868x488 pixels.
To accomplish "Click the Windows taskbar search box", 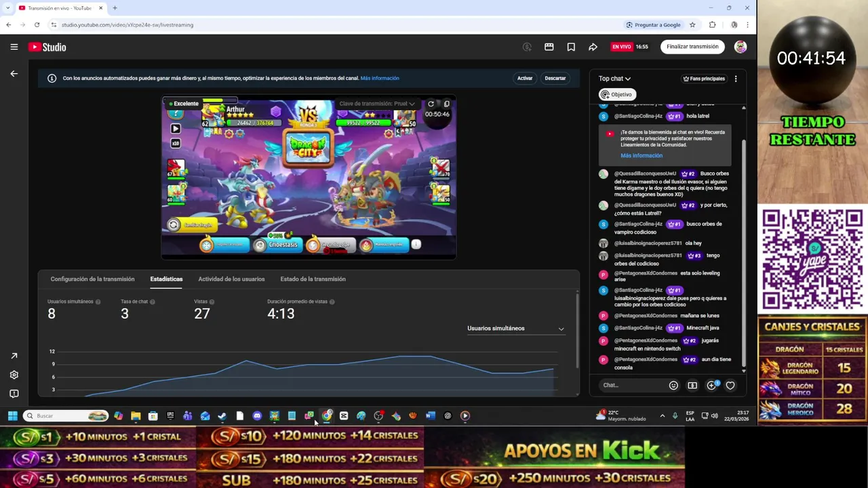I will coord(66,415).
